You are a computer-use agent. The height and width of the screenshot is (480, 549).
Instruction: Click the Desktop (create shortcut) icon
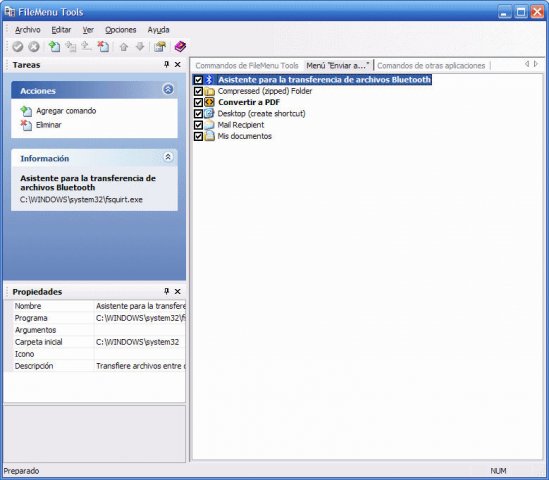[x=209, y=113]
